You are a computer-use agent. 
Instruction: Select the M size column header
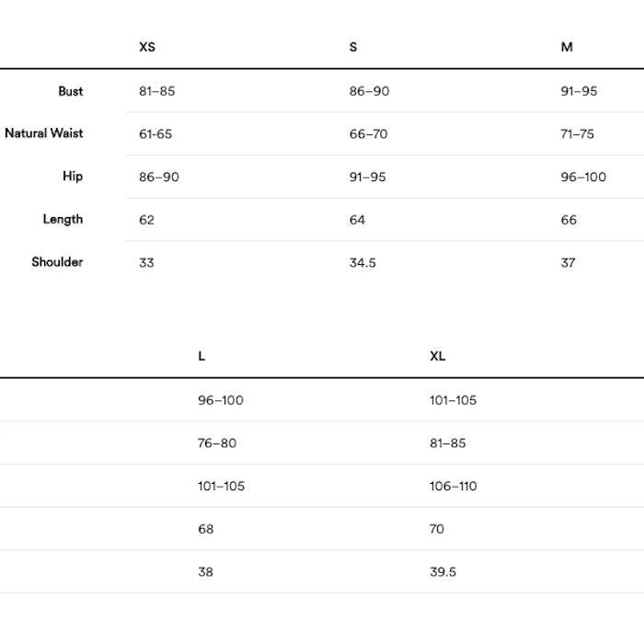tap(567, 47)
